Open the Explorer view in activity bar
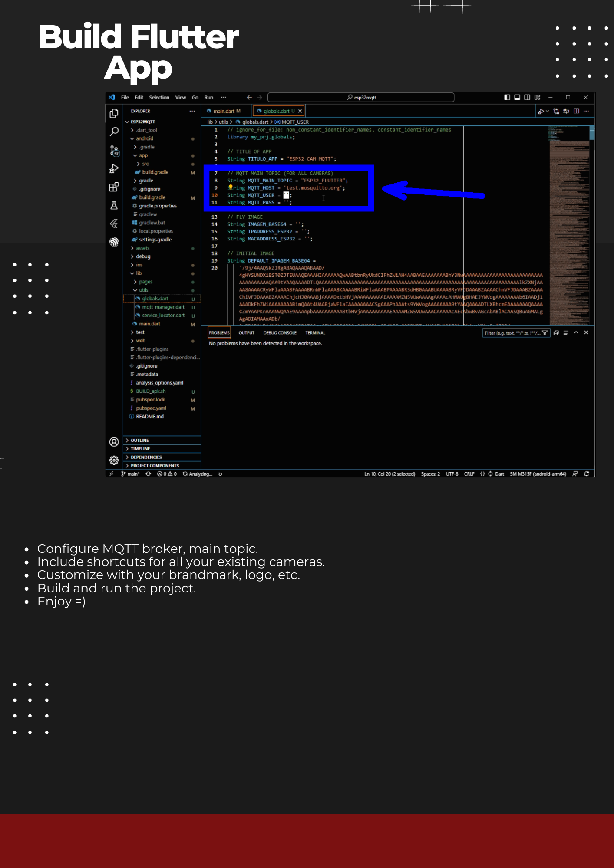This screenshot has width=614, height=868. (114, 114)
